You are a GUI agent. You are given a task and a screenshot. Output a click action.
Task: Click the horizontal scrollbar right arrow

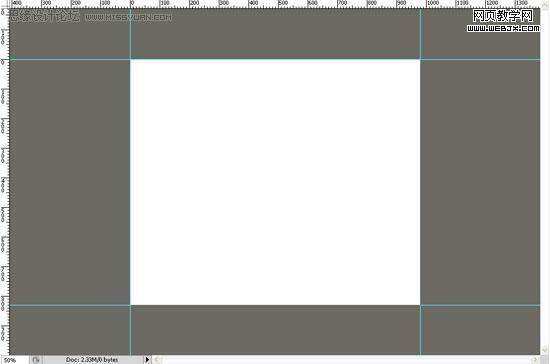pyautogui.click(x=536, y=359)
